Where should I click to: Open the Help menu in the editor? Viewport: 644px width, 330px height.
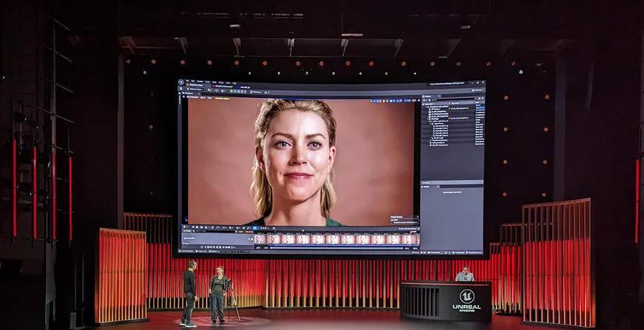click(235, 82)
